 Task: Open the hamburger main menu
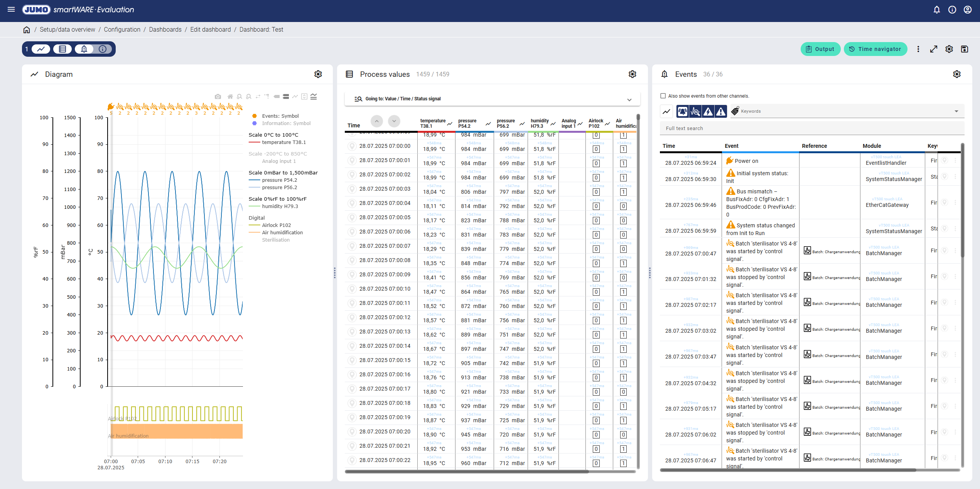click(11, 9)
